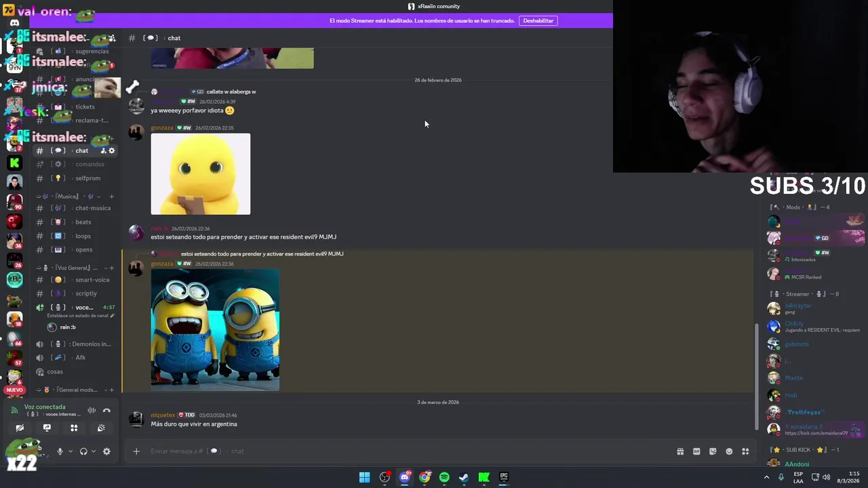Join the cosas voice channel

tap(77, 371)
